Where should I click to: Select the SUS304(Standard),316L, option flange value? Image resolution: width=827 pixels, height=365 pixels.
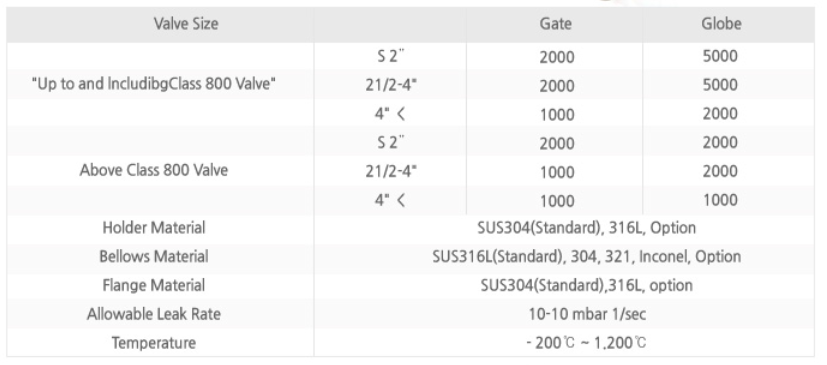[x=586, y=285]
